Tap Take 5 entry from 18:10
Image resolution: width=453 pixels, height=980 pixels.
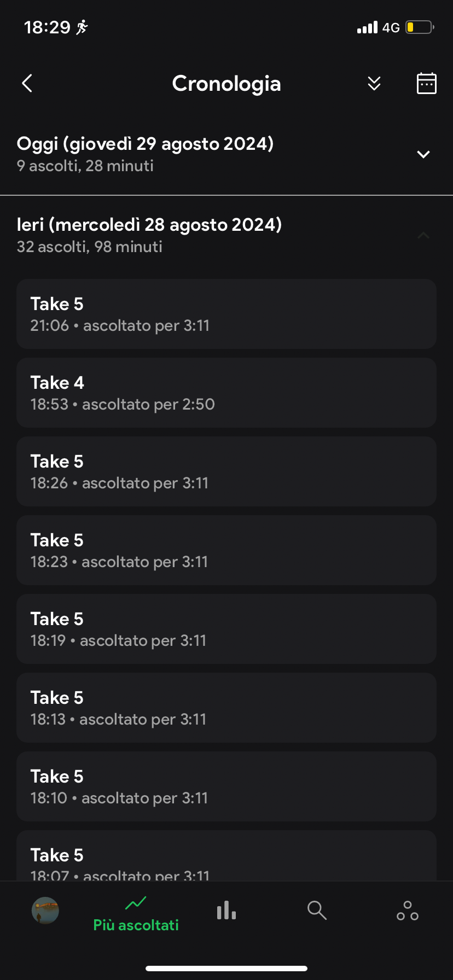tap(226, 786)
